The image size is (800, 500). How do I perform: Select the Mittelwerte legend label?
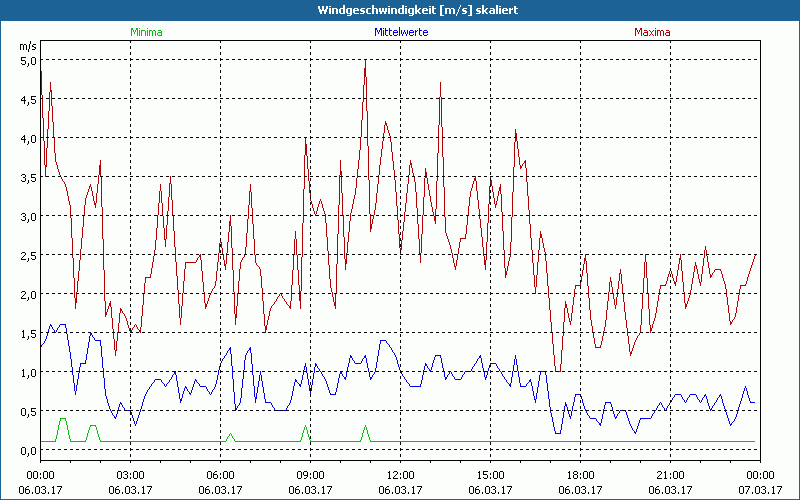tap(400, 32)
